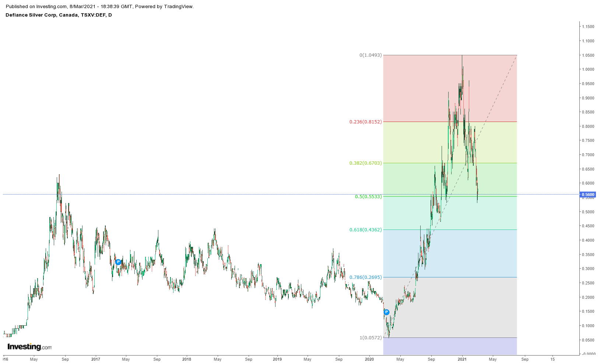
Task: Select the current price tag 0.5600
Action: pos(587,195)
